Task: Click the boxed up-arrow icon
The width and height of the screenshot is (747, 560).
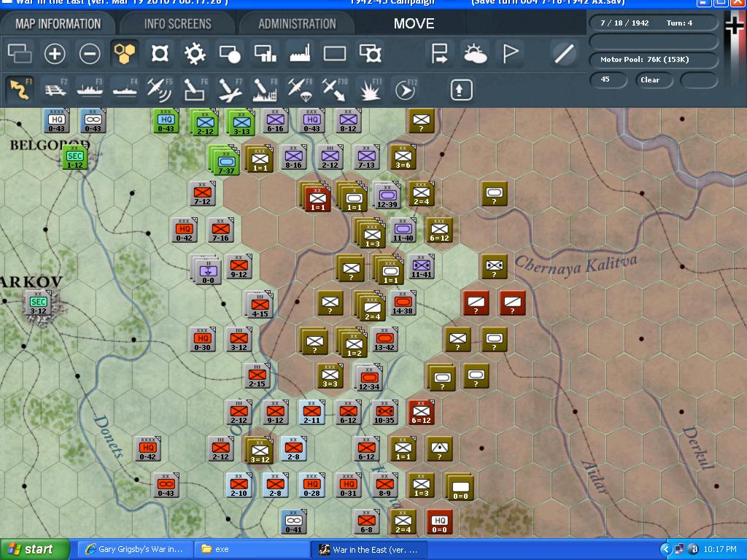Action: (x=461, y=90)
